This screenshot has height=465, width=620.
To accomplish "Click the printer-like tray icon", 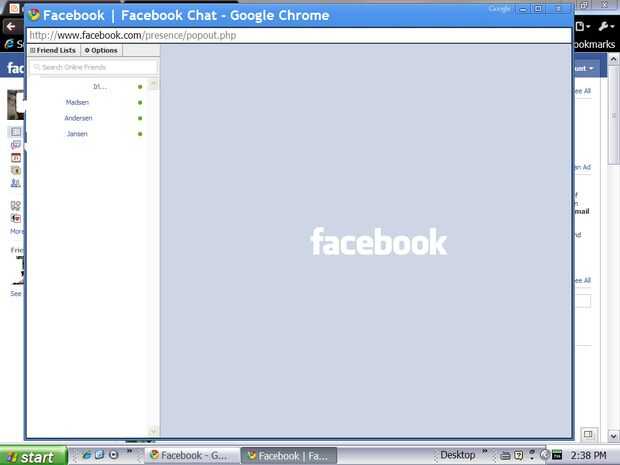I will click(x=505, y=456).
